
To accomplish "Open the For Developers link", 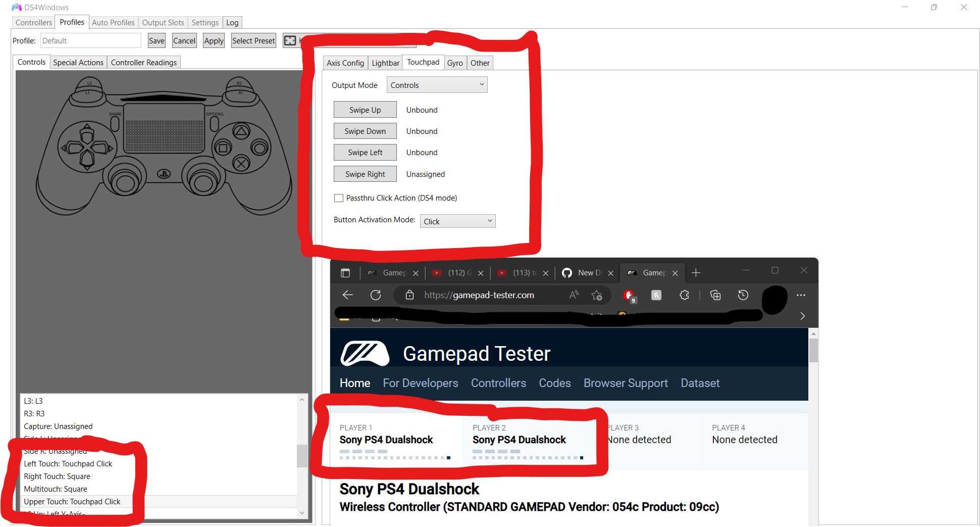I will click(421, 383).
